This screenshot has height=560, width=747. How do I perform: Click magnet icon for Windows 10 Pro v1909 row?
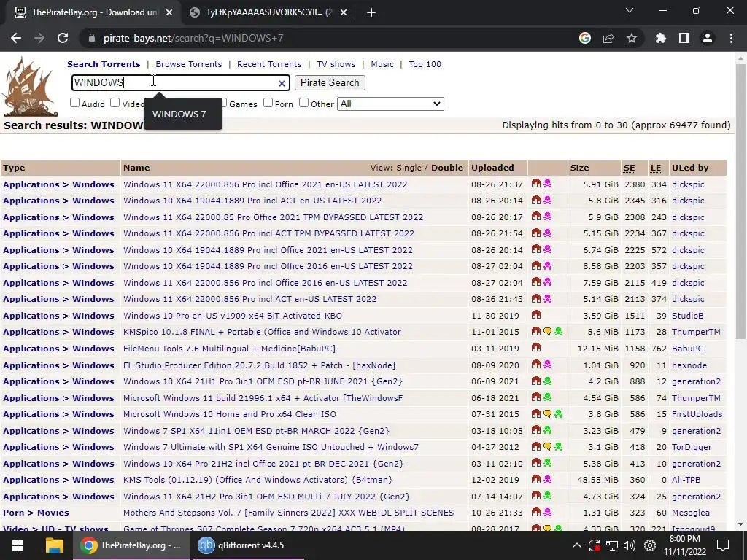point(536,315)
